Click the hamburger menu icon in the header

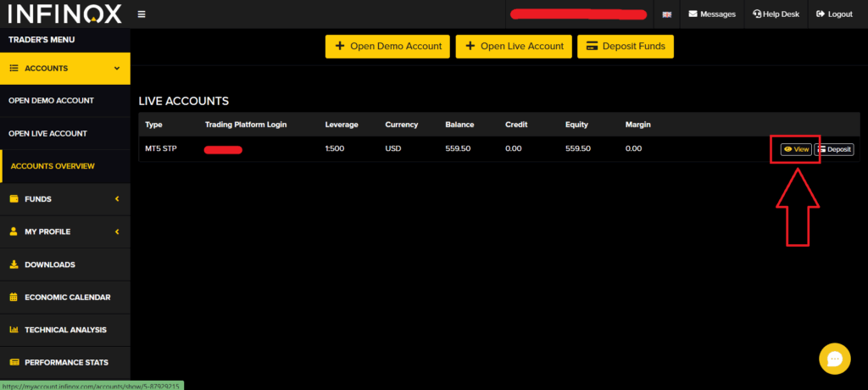coord(141,14)
